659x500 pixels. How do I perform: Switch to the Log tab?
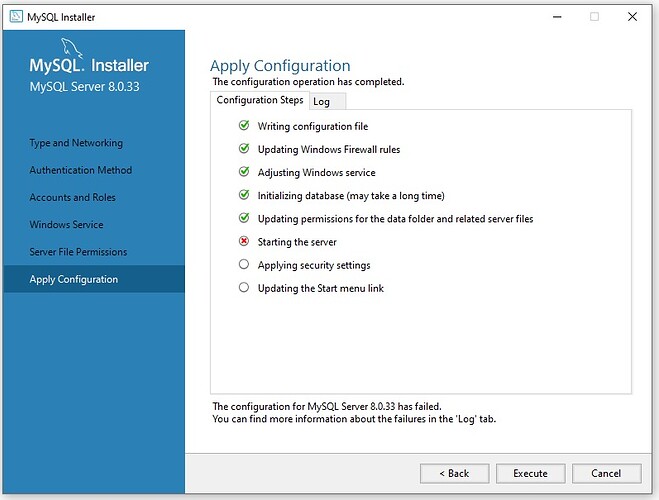(x=328, y=102)
